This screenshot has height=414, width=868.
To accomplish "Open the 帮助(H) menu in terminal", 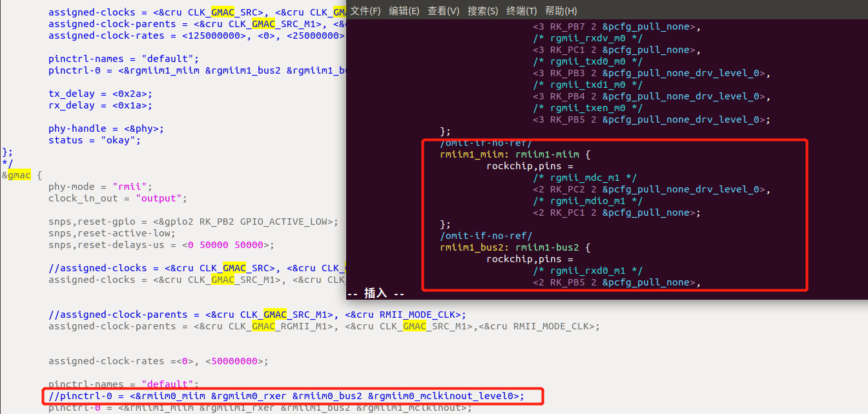I will [561, 11].
